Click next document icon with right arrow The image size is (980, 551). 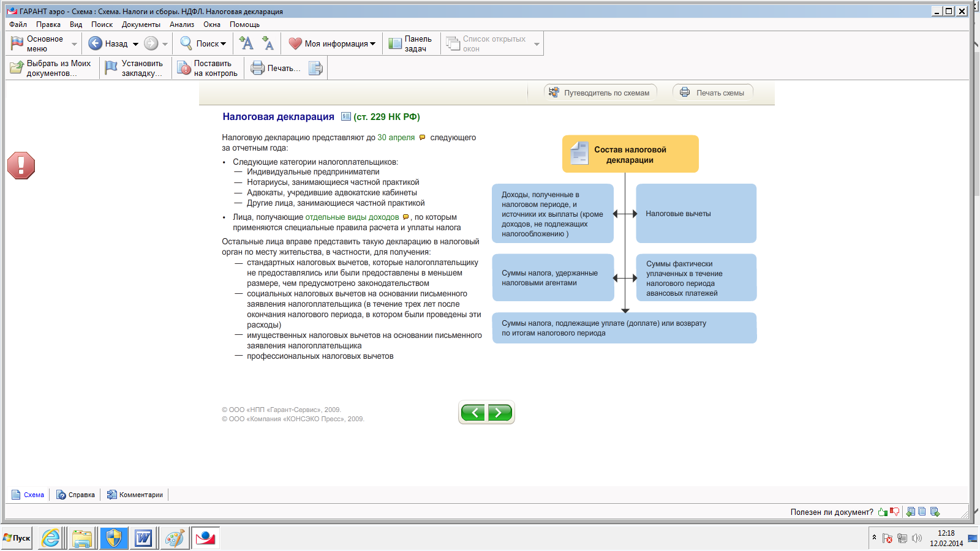935,512
